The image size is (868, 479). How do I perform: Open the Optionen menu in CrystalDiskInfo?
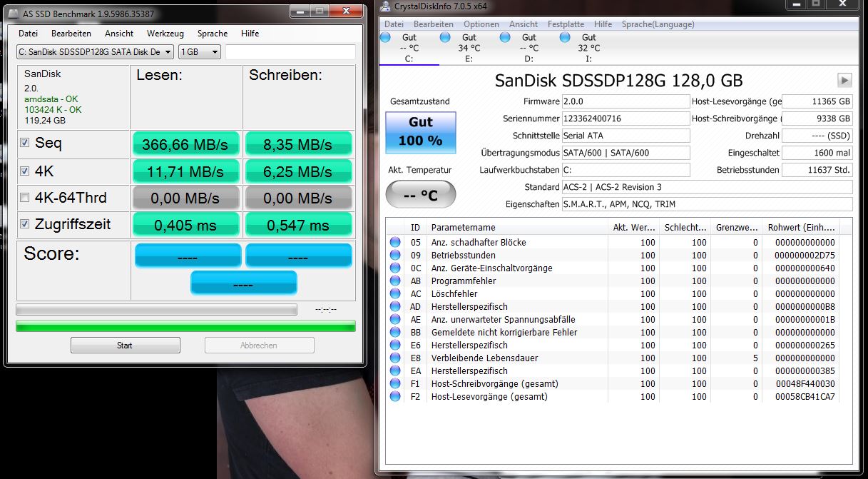[481, 24]
